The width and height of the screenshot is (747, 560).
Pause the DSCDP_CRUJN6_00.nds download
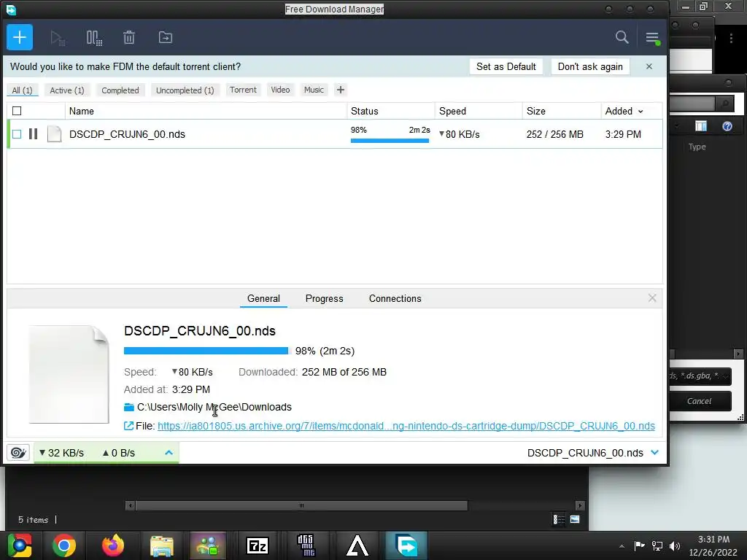tap(33, 134)
